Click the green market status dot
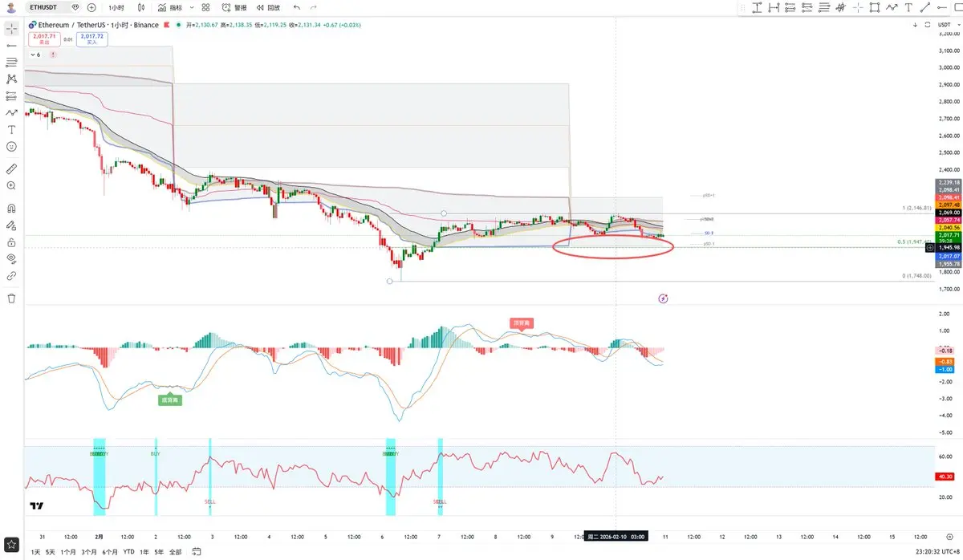Image resolution: width=963 pixels, height=560 pixels. pyautogui.click(x=178, y=25)
